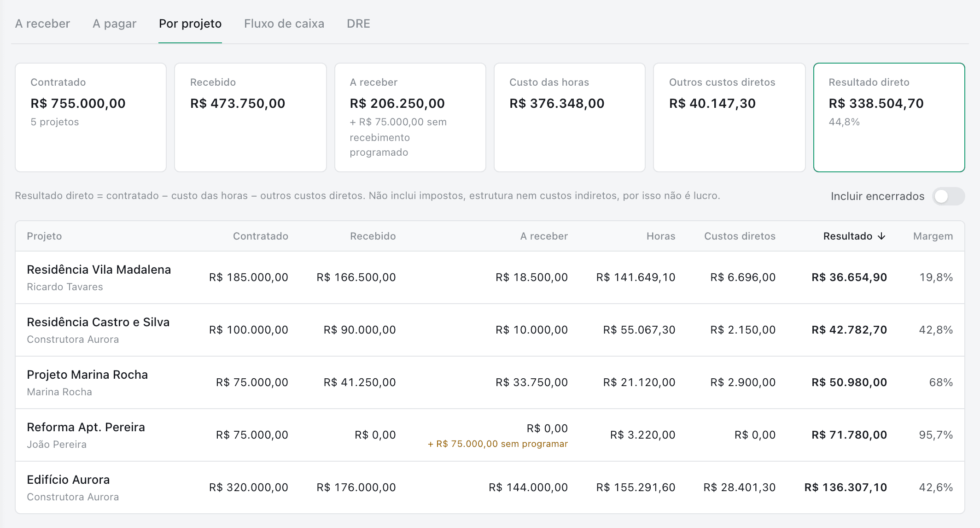
Task: Click result value R$ 42.782,70
Action: tap(849, 330)
